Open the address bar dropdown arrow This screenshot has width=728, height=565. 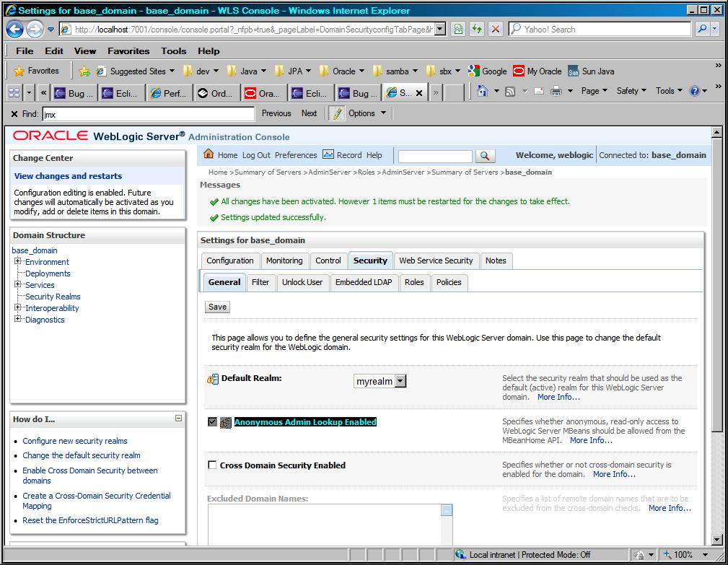[x=440, y=30]
